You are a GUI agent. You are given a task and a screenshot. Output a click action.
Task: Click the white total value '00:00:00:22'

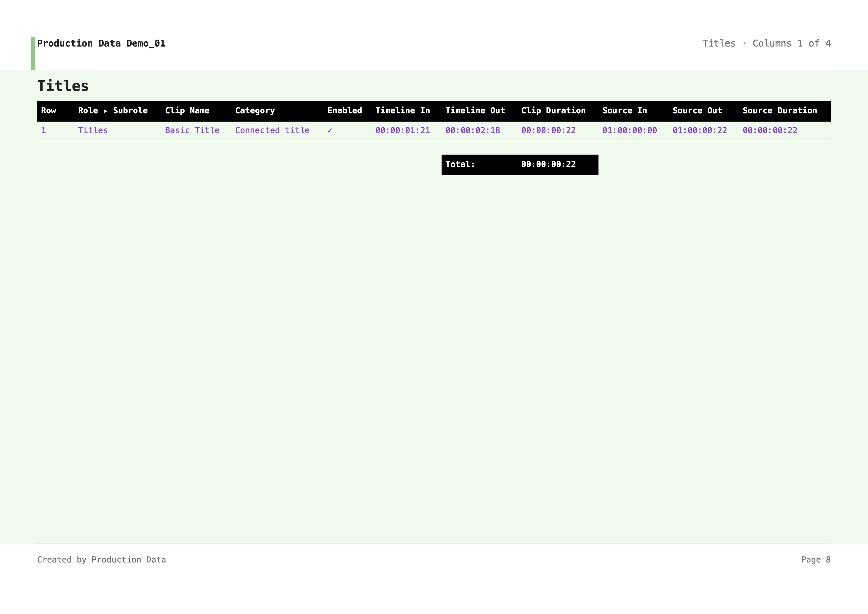[x=548, y=164]
